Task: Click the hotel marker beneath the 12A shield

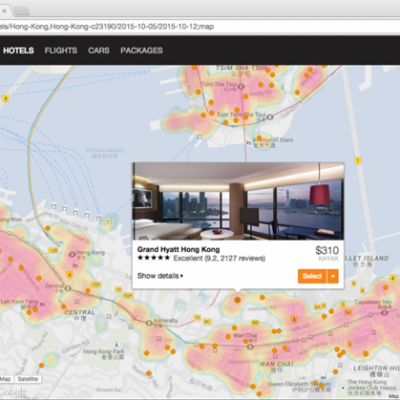Action: point(88,291)
